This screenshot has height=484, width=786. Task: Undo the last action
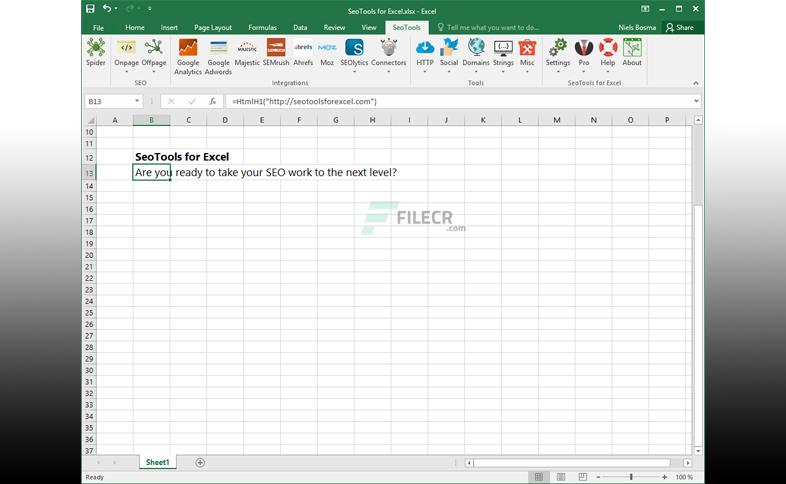click(106, 9)
